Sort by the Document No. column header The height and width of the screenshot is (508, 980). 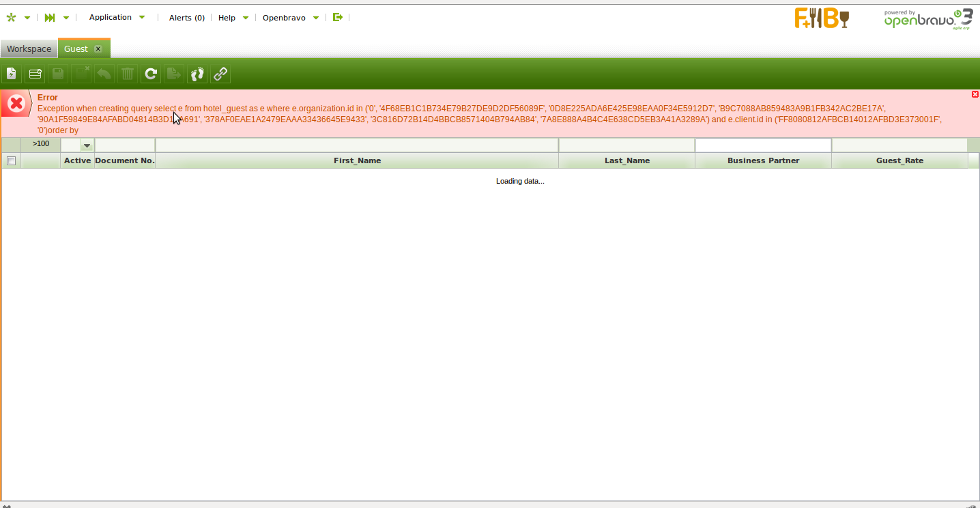tap(125, 160)
